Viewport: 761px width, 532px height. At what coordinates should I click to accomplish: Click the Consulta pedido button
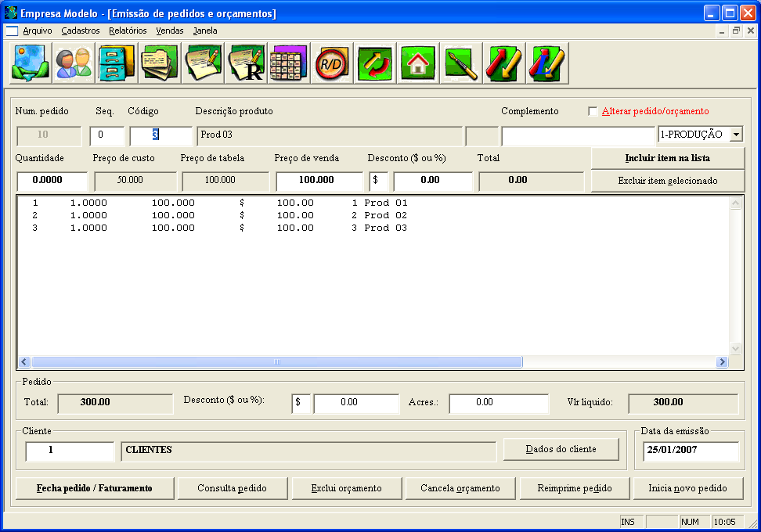pos(232,488)
